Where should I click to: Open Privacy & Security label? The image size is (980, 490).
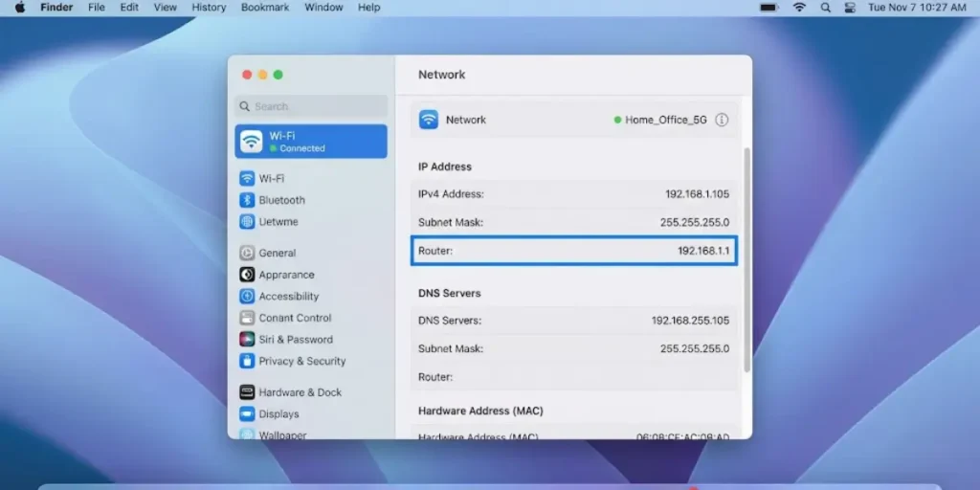[302, 361]
